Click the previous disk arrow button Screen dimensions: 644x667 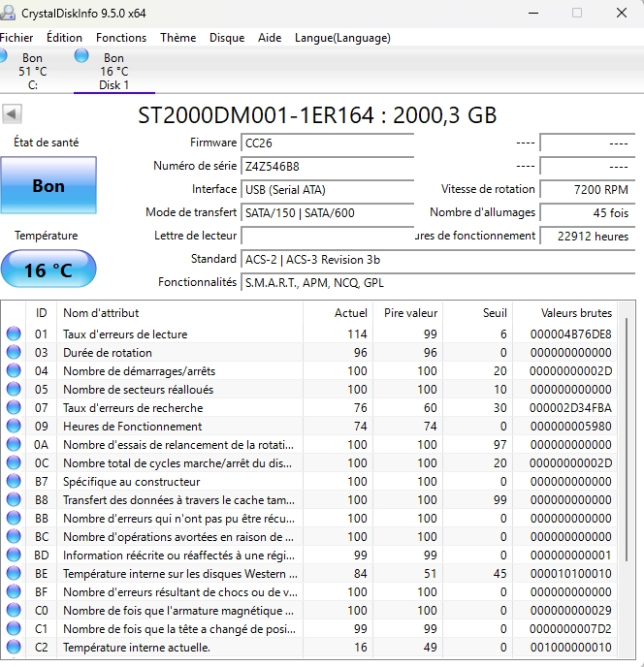pos(12,114)
